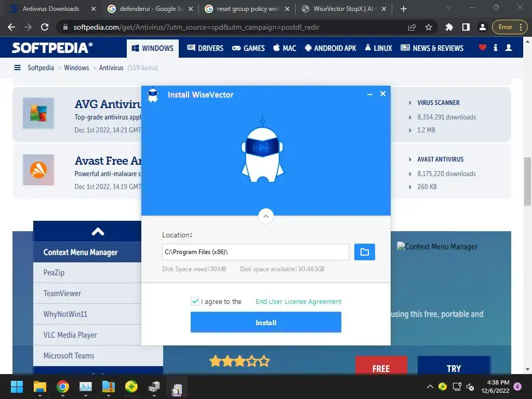Close the WiseVector StopX tab

tap(384, 9)
